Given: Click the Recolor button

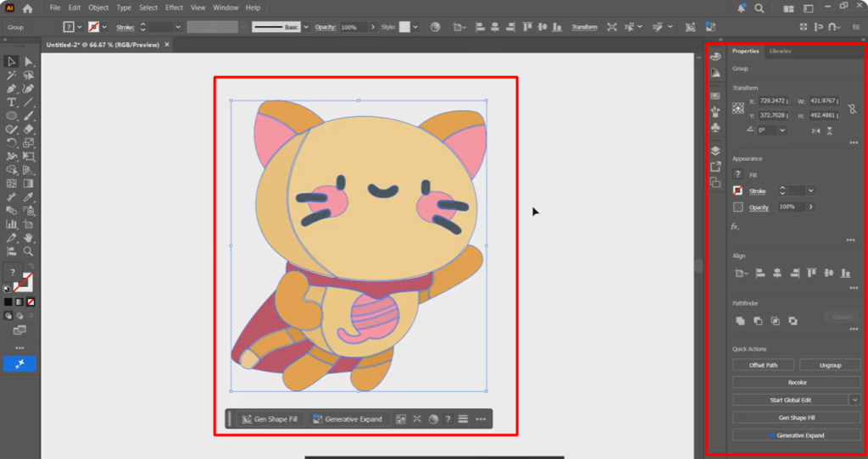Looking at the screenshot, I should (x=797, y=382).
